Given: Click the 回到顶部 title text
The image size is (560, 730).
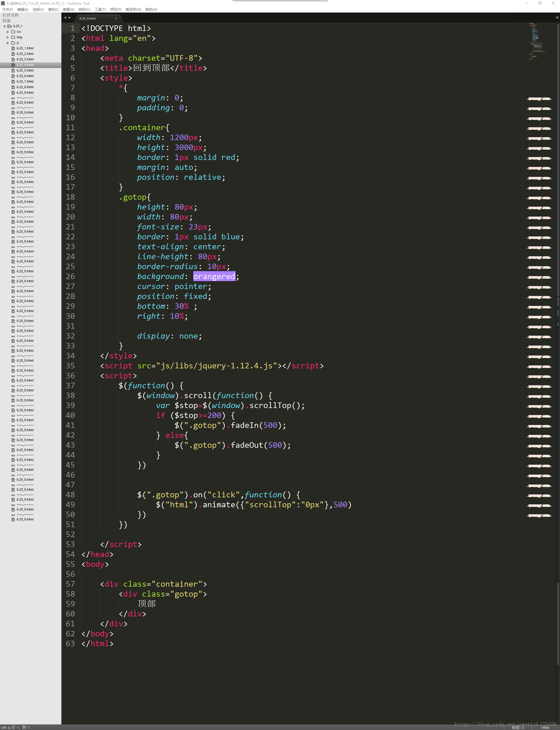Looking at the screenshot, I should pos(152,68).
